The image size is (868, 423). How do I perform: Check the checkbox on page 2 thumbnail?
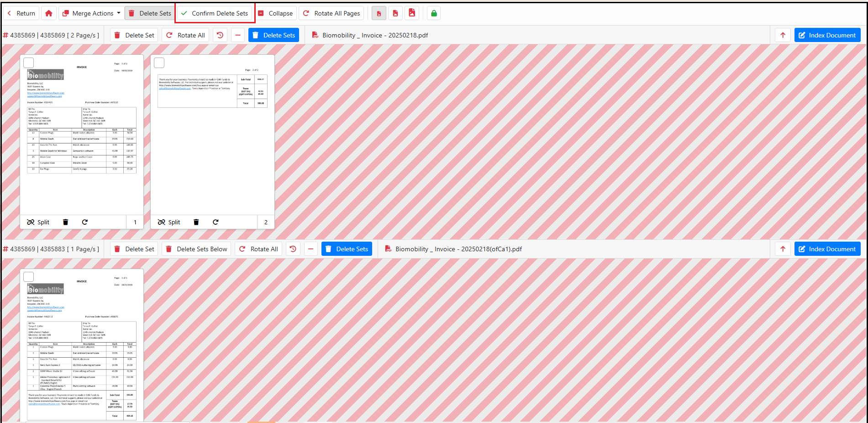click(159, 63)
